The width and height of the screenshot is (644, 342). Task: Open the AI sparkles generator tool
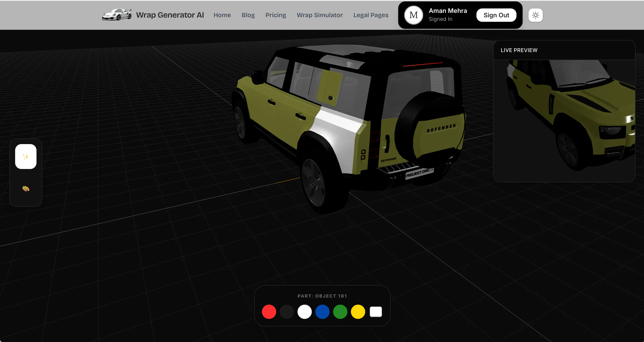tap(26, 156)
